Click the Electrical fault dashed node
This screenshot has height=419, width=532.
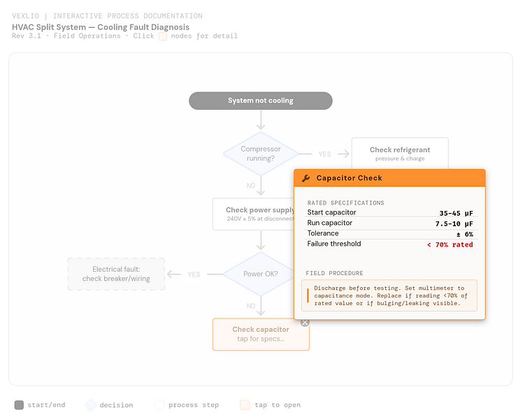pyautogui.click(x=116, y=274)
